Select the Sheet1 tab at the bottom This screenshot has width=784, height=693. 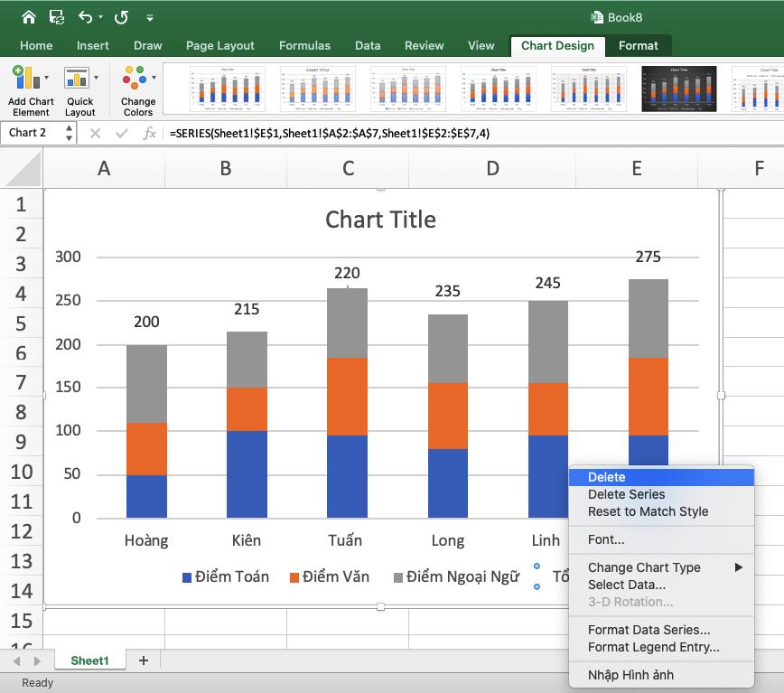pyautogui.click(x=89, y=660)
